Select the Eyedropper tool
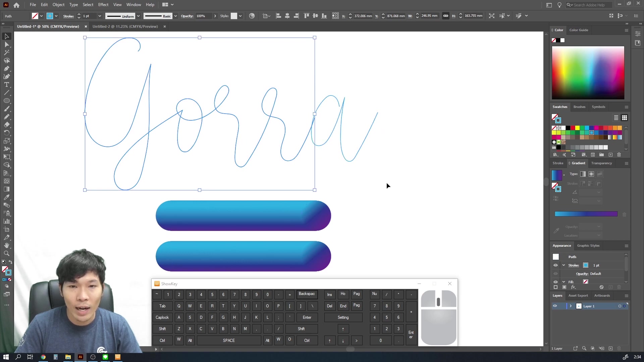The height and width of the screenshot is (362, 644). tap(7, 197)
